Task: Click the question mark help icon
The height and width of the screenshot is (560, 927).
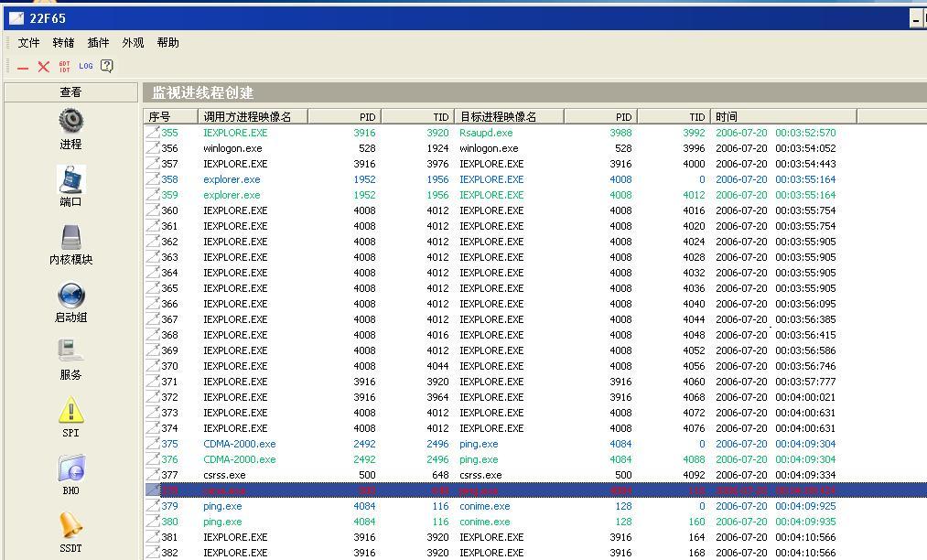Action: [x=107, y=66]
